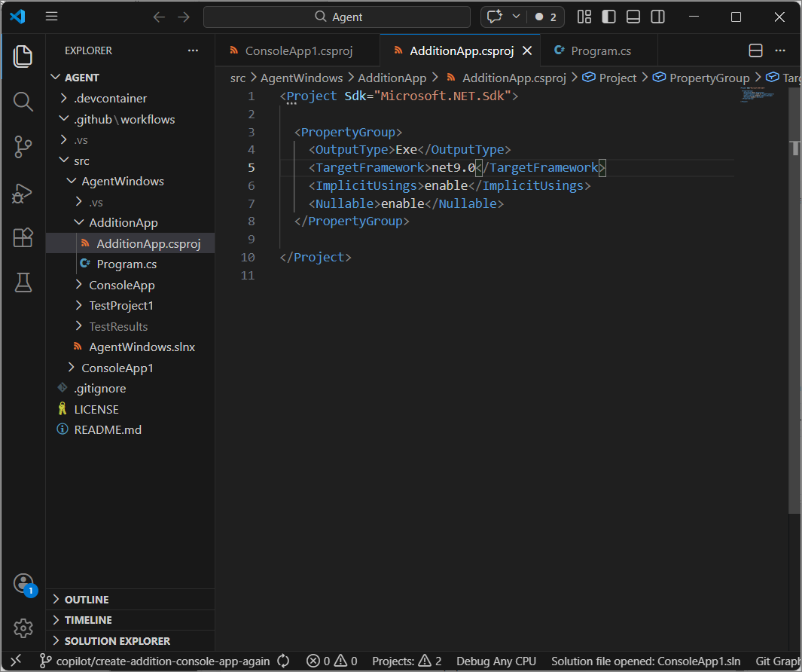This screenshot has width=802, height=672.
Task: Toggle the primary side bar
Action: (608, 17)
